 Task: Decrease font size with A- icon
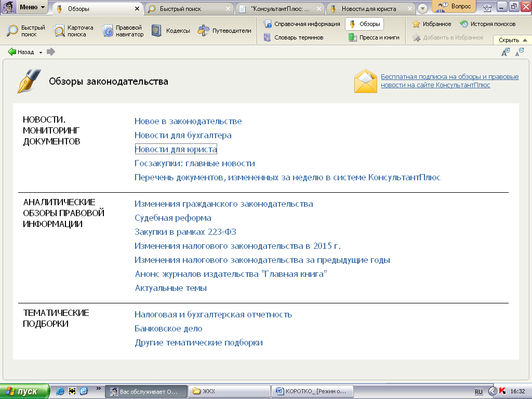pos(520,52)
